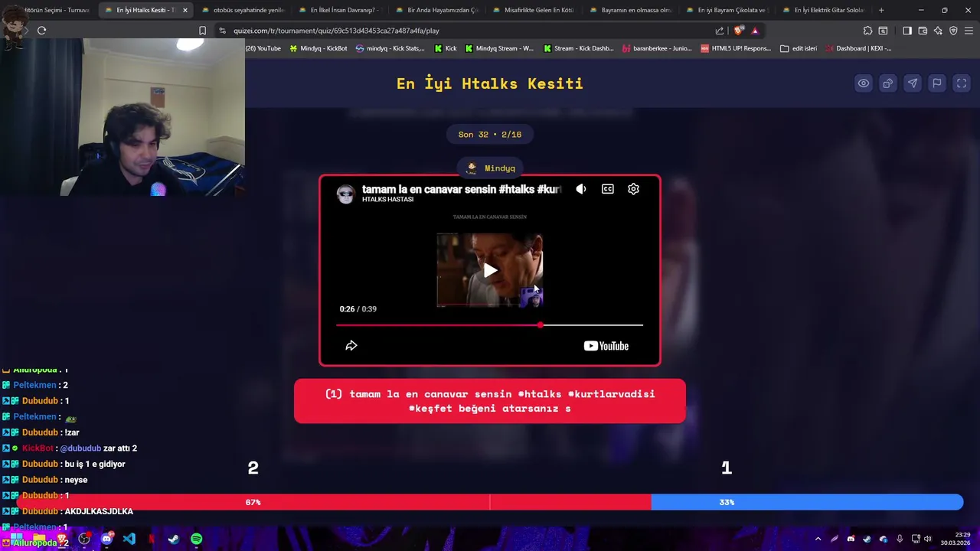980x551 pixels.
Task: View site information icon left of URL
Action: (x=222, y=31)
